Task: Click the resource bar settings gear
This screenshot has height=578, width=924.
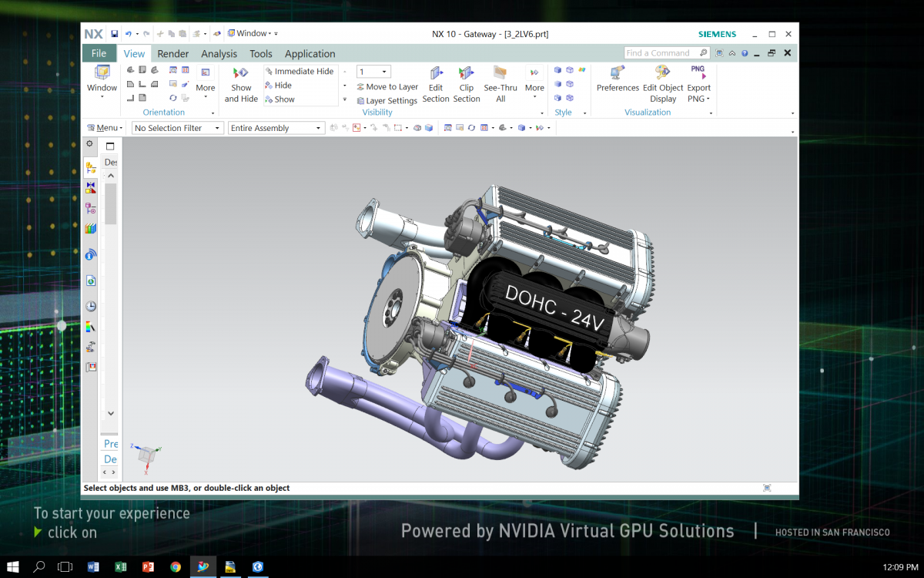Action: [90, 144]
